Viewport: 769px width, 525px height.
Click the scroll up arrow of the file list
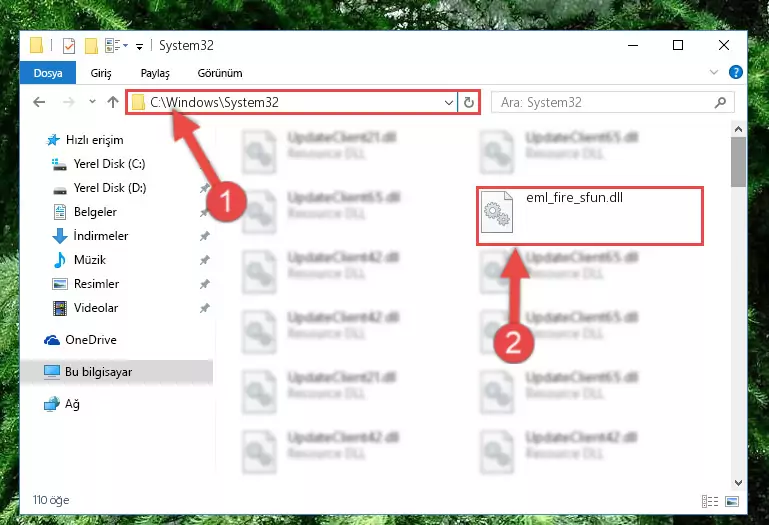[738, 130]
